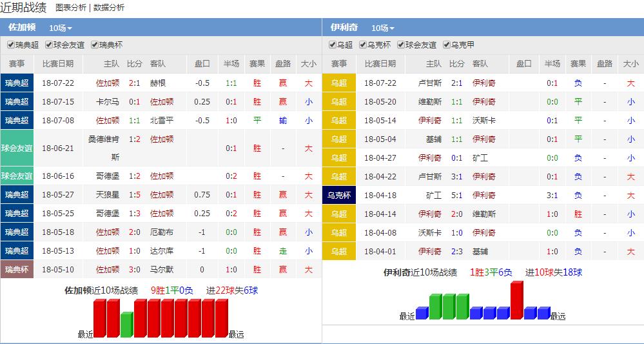Click the 瑞典杯 league badge in the 18-05-10 row
The height and width of the screenshot is (344, 644).
[17, 269]
